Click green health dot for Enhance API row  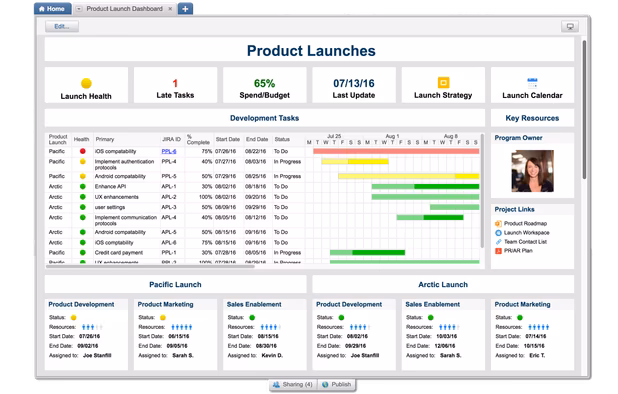(82, 186)
